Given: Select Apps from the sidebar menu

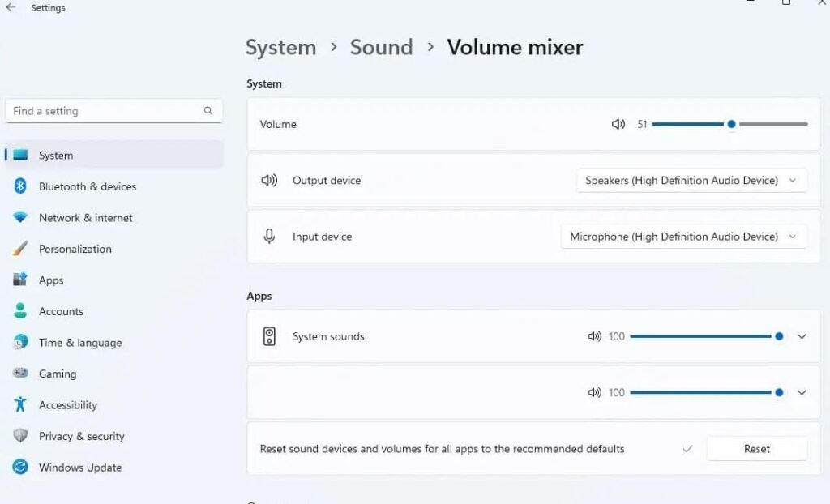Looking at the screenshot, I should pyautogui.click(x=52, y=280).
